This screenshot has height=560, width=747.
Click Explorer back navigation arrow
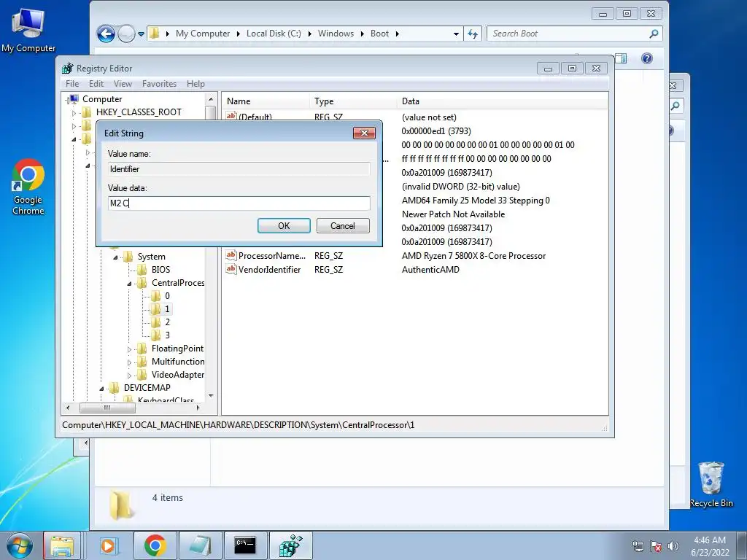(x=106, y=34)
